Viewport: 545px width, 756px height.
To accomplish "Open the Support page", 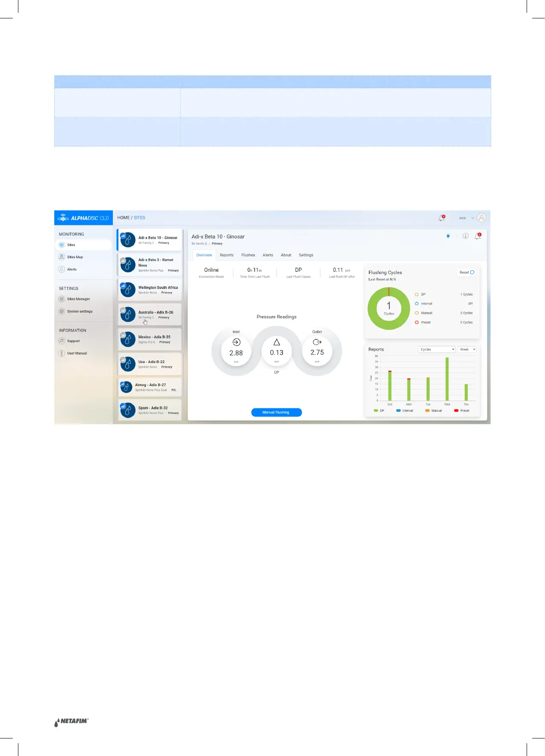I will pyautogui.click(x=73, y=341).
